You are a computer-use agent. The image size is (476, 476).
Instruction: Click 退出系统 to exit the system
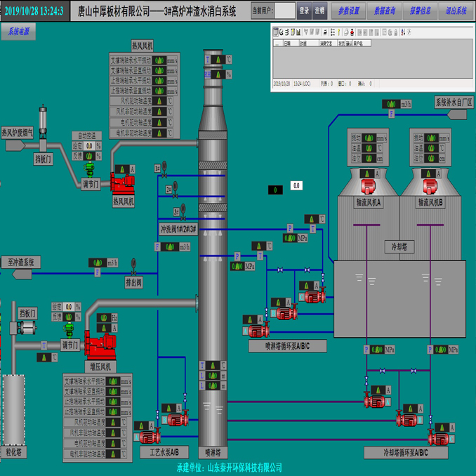[456, 11]
